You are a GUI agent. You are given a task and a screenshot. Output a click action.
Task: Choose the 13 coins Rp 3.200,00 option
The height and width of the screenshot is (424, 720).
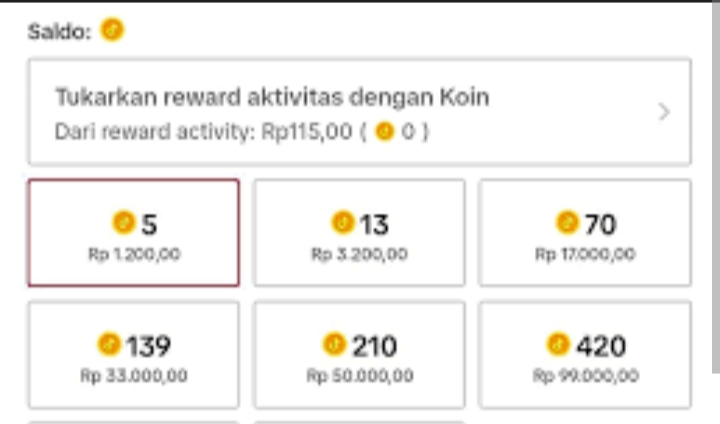pos(360,233)
